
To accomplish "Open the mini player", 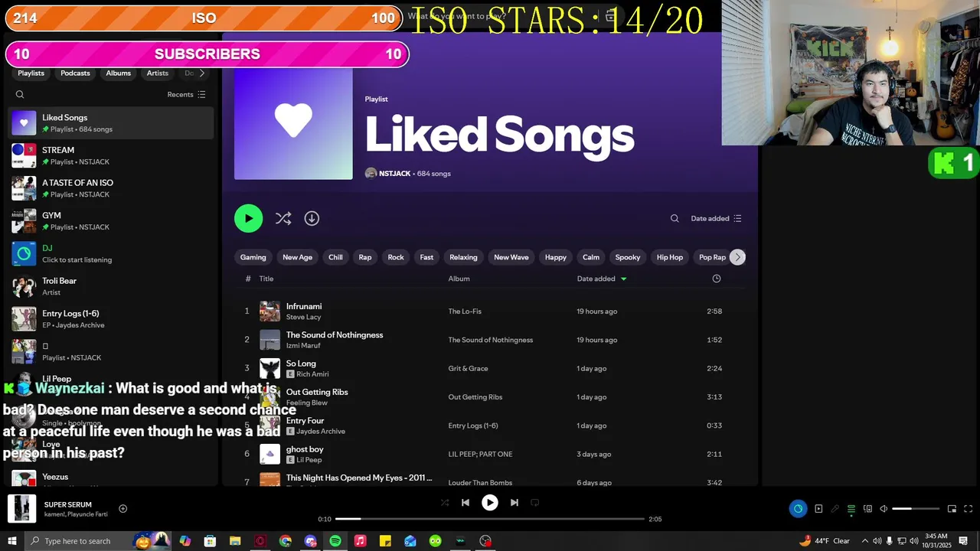I will pos(952,509).
